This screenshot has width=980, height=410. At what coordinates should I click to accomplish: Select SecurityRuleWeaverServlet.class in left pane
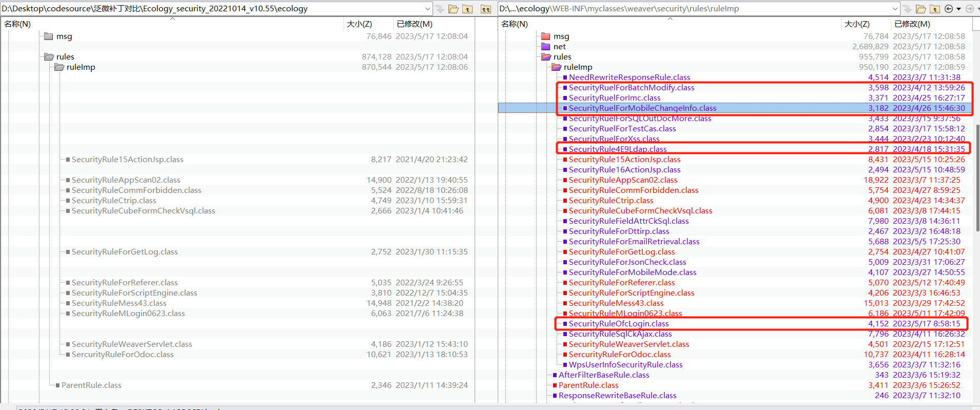tap(132, 344)
